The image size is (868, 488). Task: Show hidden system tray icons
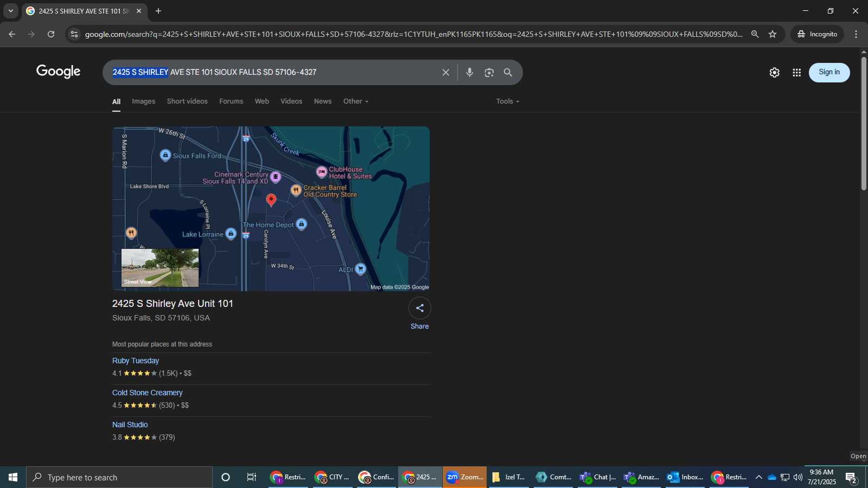758,477
